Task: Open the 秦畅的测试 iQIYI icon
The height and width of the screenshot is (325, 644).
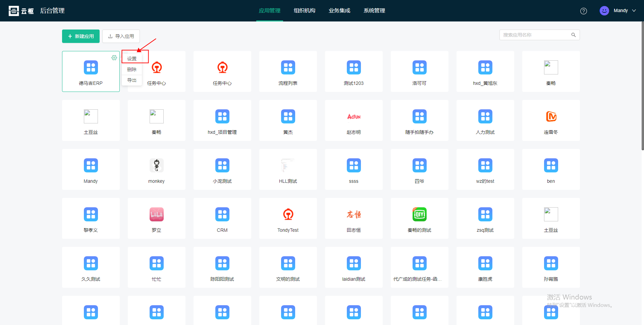Action: (420, 214)
